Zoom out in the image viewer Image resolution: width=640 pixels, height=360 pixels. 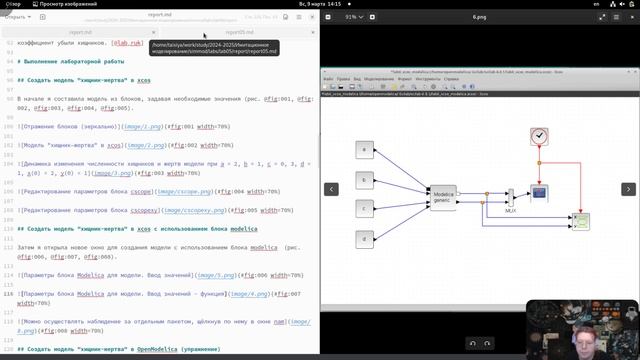point(328,17)
